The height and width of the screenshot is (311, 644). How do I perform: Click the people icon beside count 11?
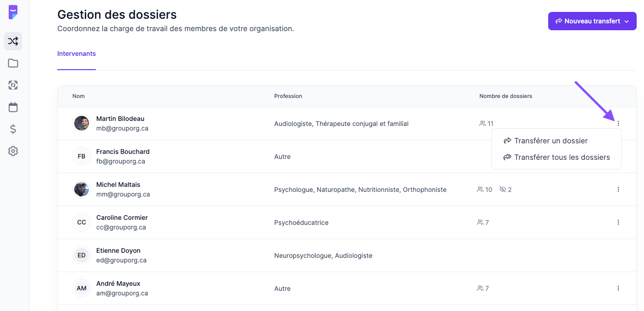483,123
